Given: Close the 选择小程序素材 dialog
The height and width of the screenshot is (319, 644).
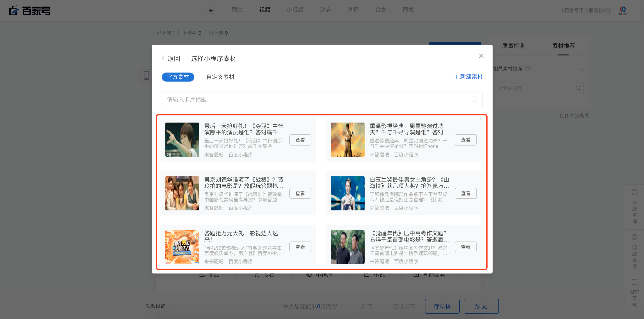Looking at the screenshot, I should click(481, 56).
